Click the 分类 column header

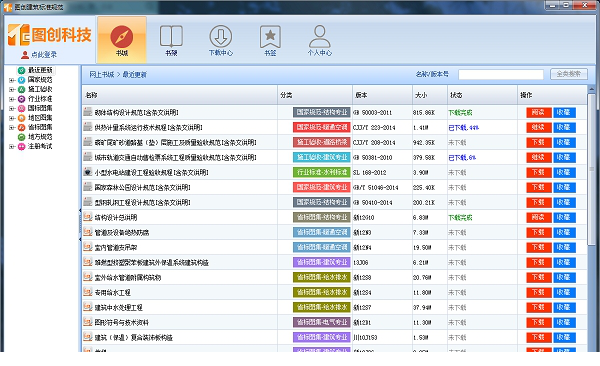point(315,95)
